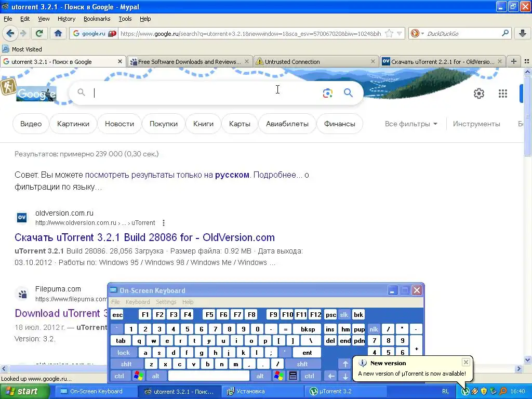Click the browser Forward arrow
The width and height of the screenshot is (532, 399).
tap(23, 33)
